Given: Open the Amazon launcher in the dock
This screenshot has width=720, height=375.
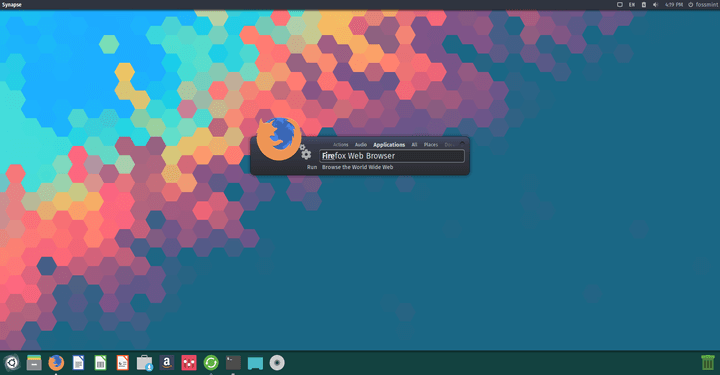Looking at the screenshot, I should (167, 363).
